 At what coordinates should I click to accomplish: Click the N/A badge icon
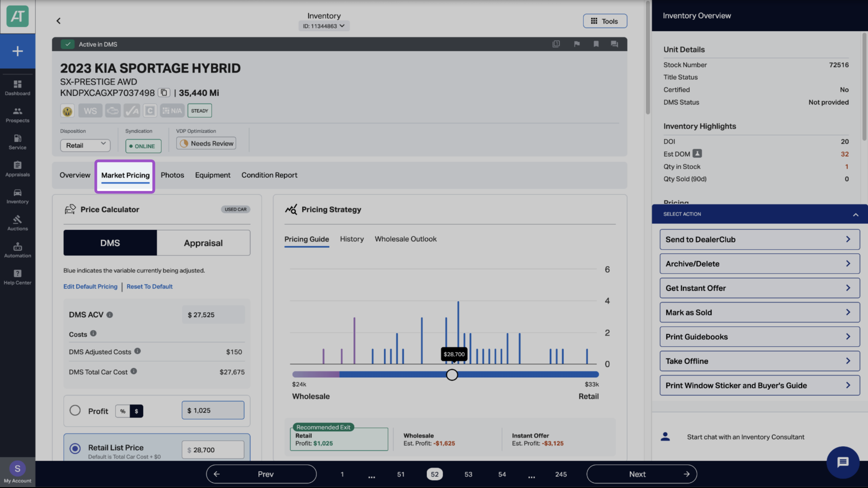(172, 111)
